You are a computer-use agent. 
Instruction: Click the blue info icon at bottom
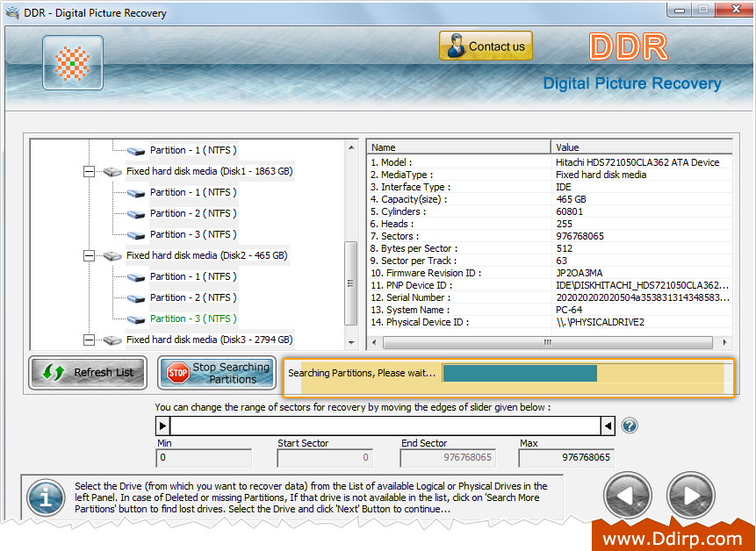(x=46, y=497)
